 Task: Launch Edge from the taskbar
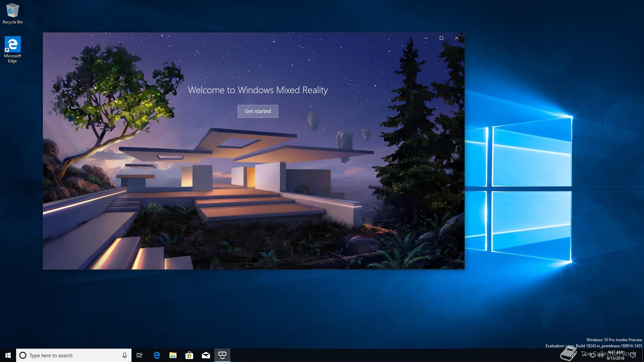(157, 355)
